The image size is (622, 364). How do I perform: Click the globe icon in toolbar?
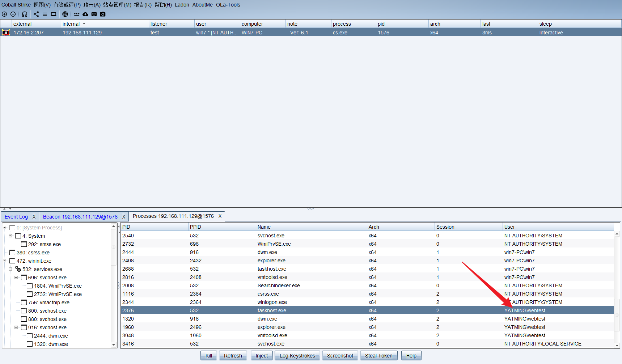coord(65,14)
